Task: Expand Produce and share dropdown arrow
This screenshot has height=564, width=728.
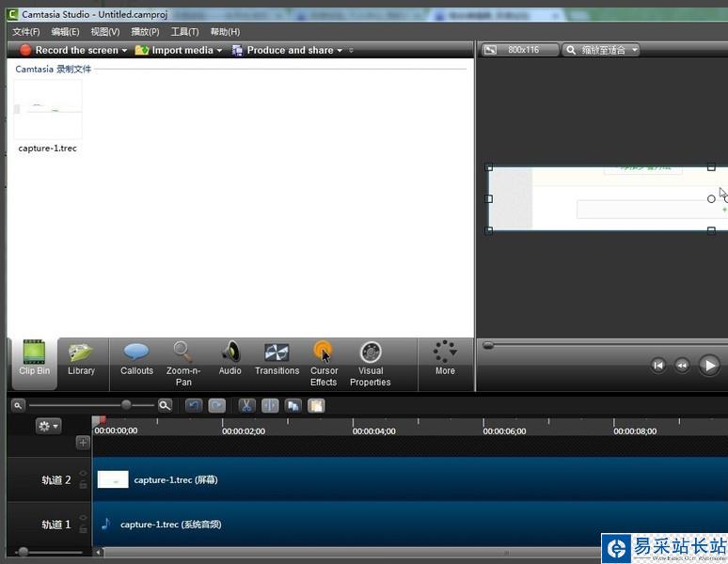Action: pos(340,50)
